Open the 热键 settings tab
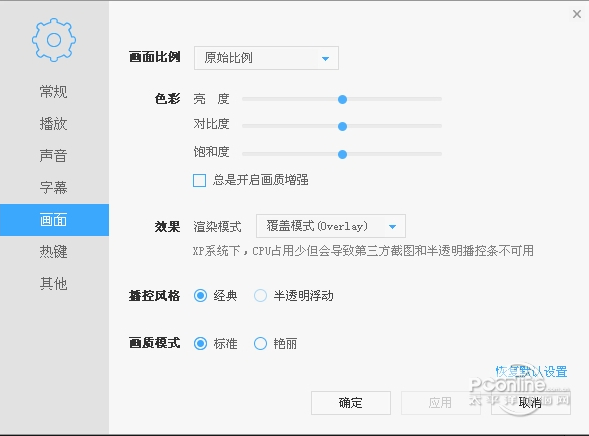The image size is (589, 436). 54,252
